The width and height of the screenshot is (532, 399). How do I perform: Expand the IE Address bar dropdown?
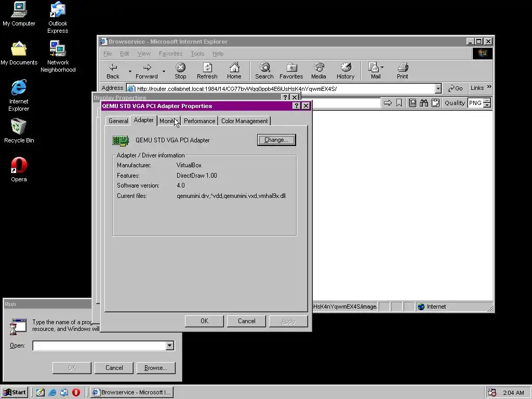pyautogui.click(x=438, y=88)
